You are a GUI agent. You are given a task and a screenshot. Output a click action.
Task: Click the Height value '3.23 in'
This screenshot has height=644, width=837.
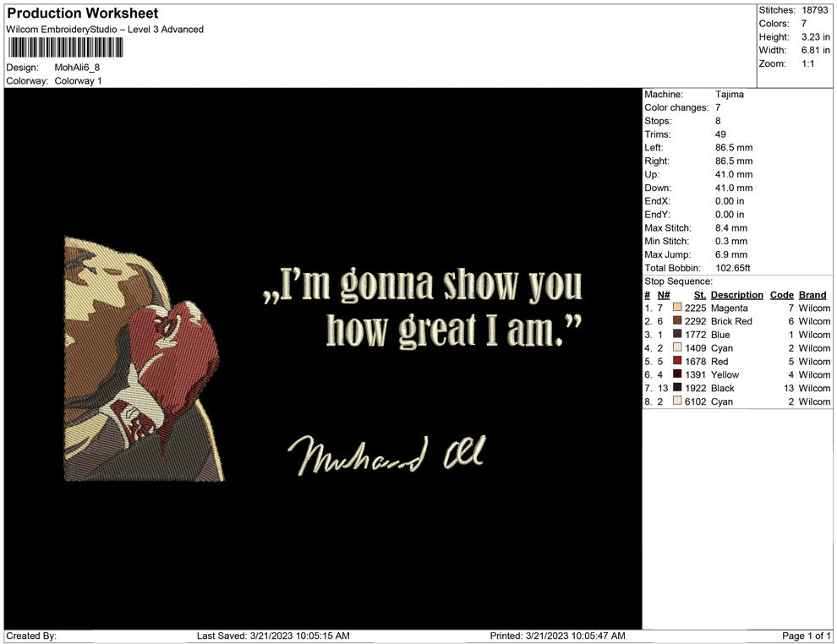click(x=815, y=37)
